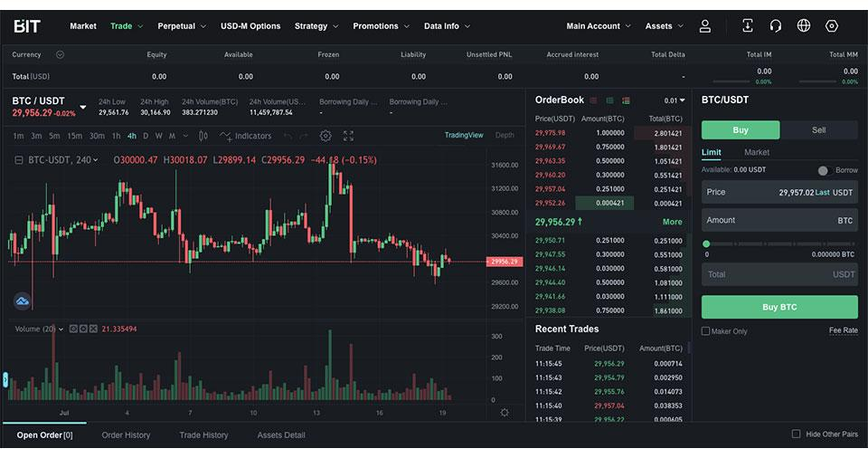Switch chart to Depth view
This screenshot has height=458, width=868.
[x=505, y=135]
